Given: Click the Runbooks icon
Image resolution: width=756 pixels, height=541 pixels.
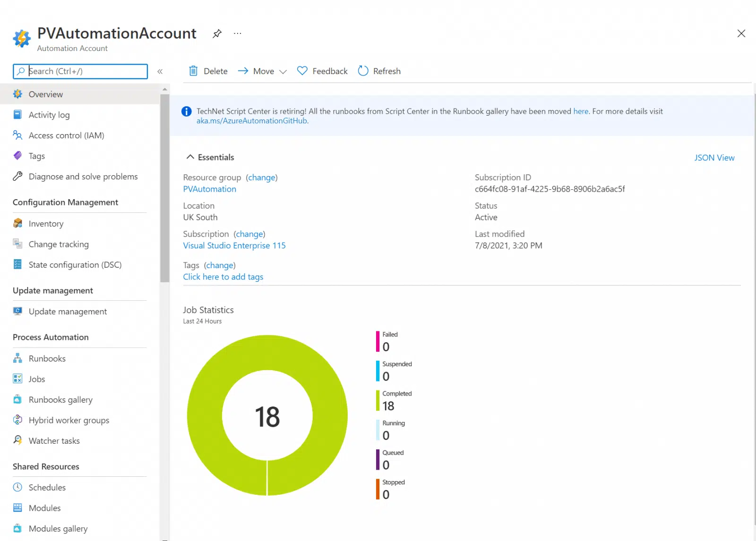Looking at the screenshot, I should coord(17,358).
